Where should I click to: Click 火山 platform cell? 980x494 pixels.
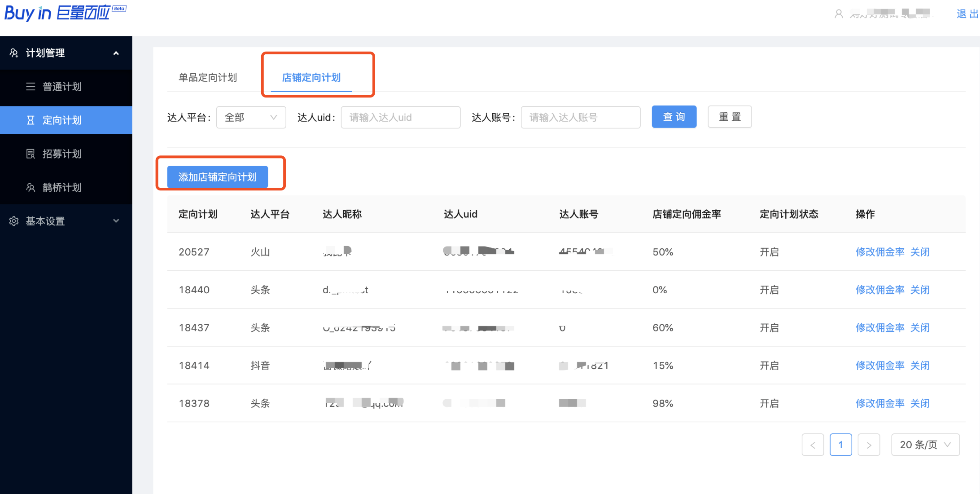260,252
